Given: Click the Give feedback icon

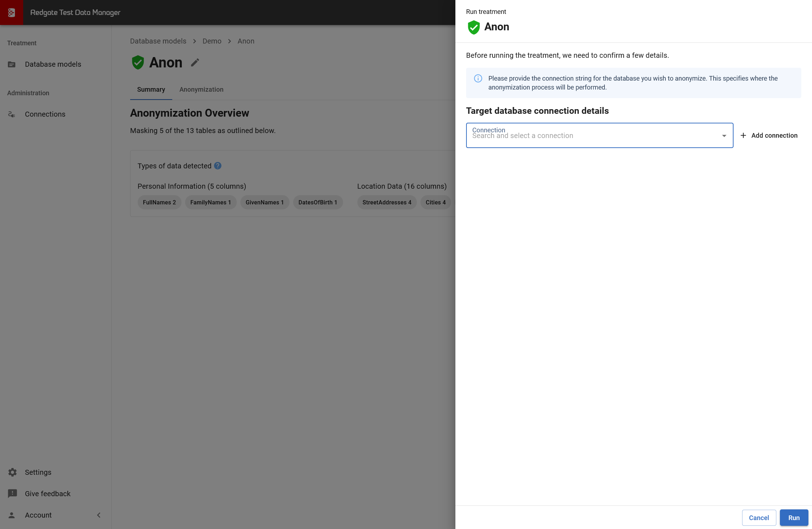Looking at the screenshot, I should pyautogui.click(x=12, y=494).
